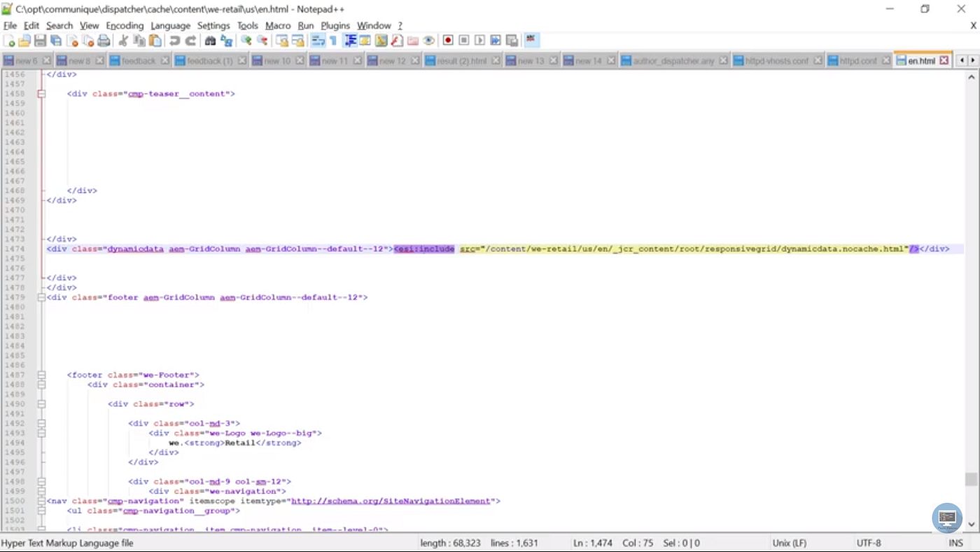
Task: Toggle the Monitoring eye icon
Action: (428, 41)
